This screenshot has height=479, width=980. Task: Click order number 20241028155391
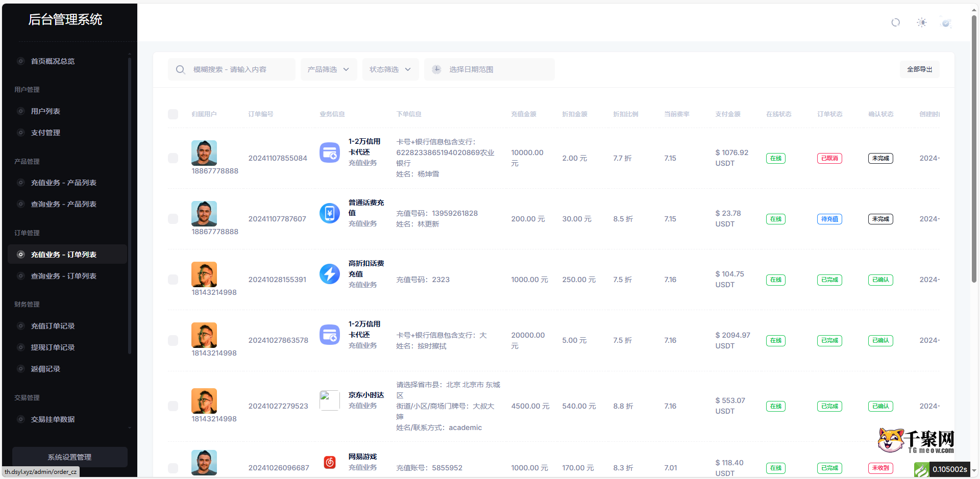click(277, 280)
